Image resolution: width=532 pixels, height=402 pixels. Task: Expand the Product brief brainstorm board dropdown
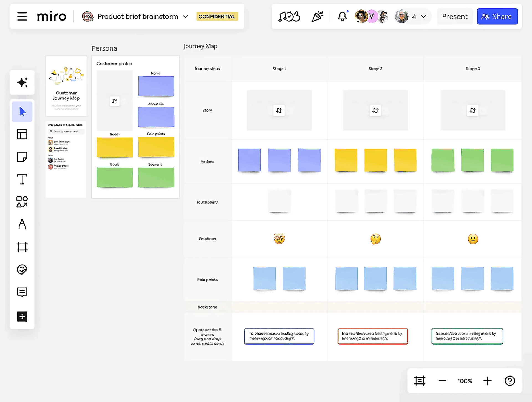tap(185, 17)
